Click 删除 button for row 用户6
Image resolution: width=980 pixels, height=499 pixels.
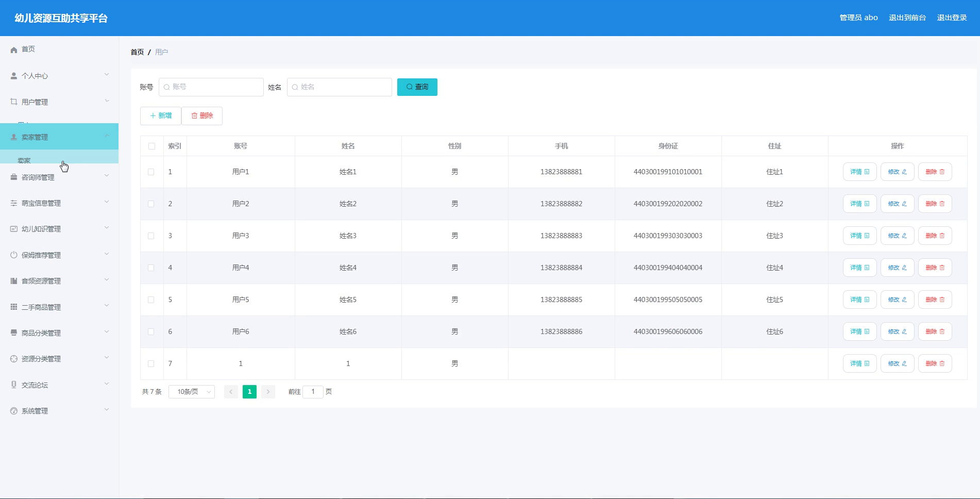(935, 331)
